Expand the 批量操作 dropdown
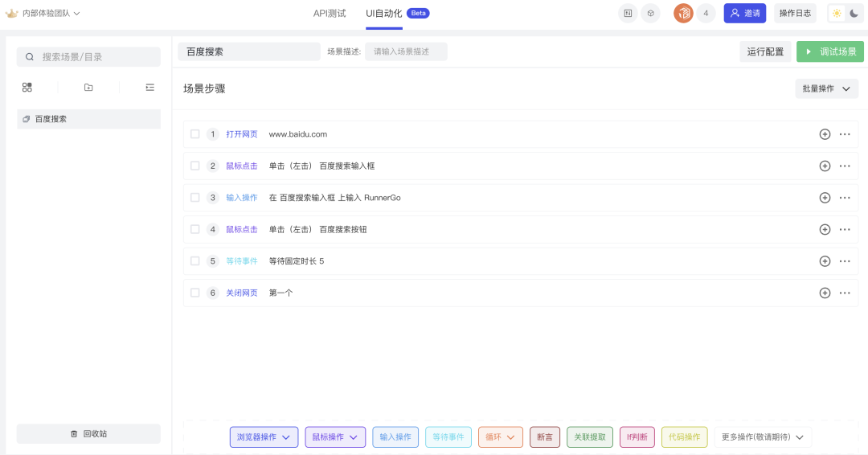This screenshot has width=868, height=455. pyautogui.click(x=826, y=88)
